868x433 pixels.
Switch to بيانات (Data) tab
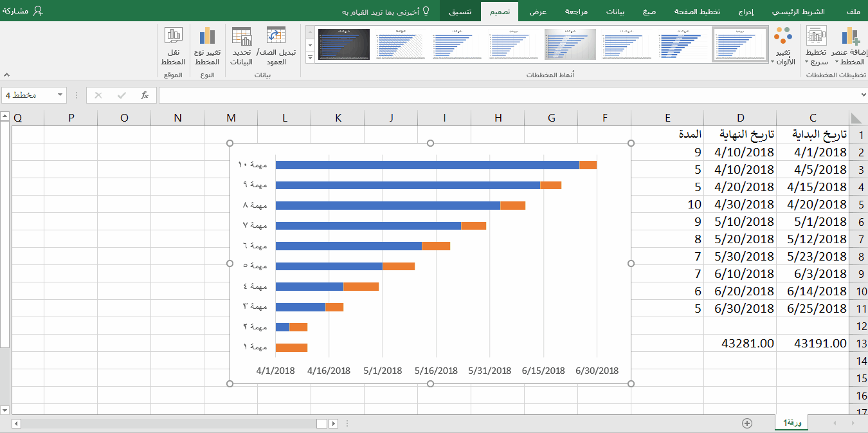tap(615, 12)
